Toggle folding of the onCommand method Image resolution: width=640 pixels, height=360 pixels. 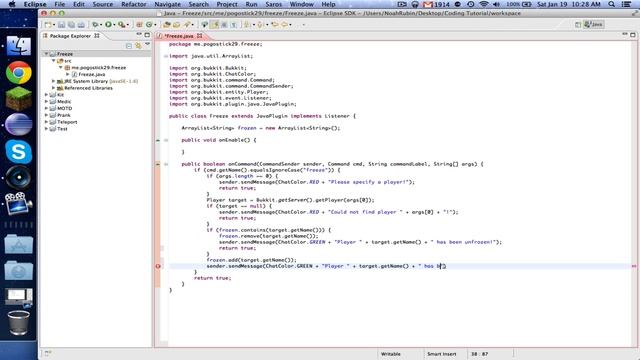(166, 164)
